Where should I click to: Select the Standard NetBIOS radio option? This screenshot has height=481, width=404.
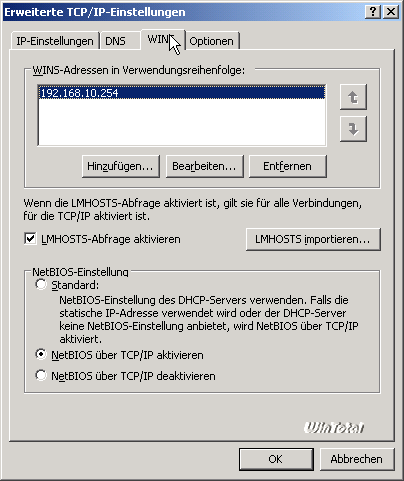click(x=41, y=285)
